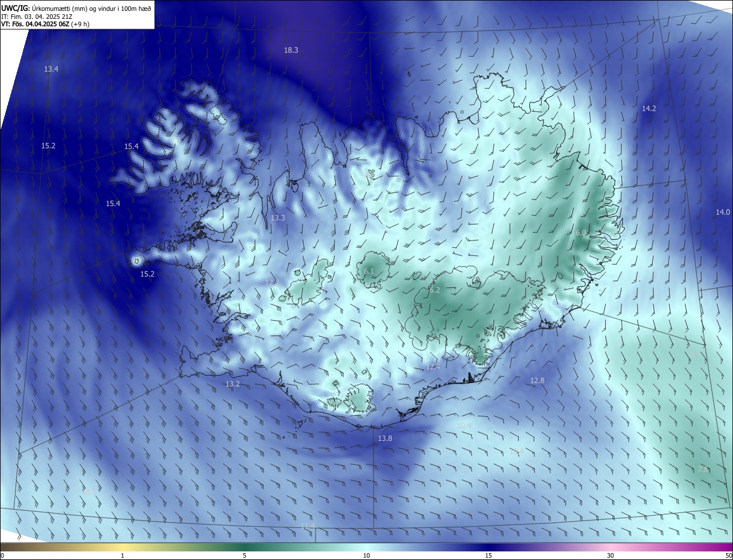
Task: Click the 12.8 value offshore
Action: [x=537, y=381]
